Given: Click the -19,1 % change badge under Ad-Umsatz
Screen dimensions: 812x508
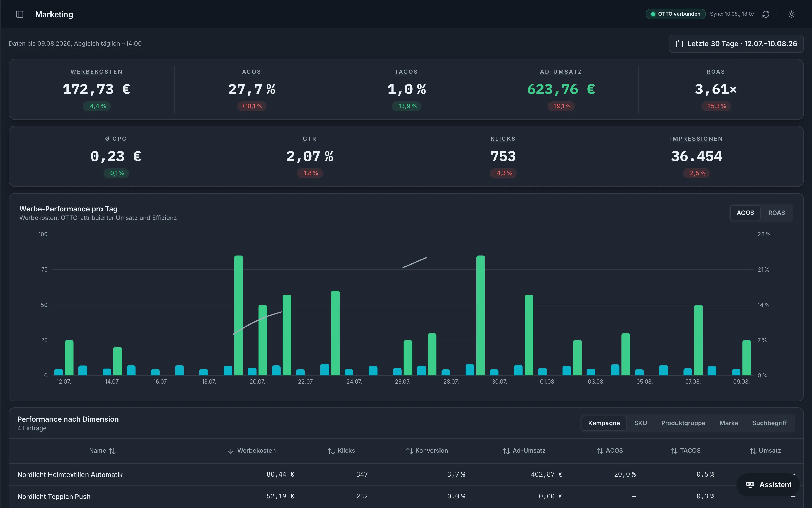Looking at the screenshot, I should (x=561, y=106).
